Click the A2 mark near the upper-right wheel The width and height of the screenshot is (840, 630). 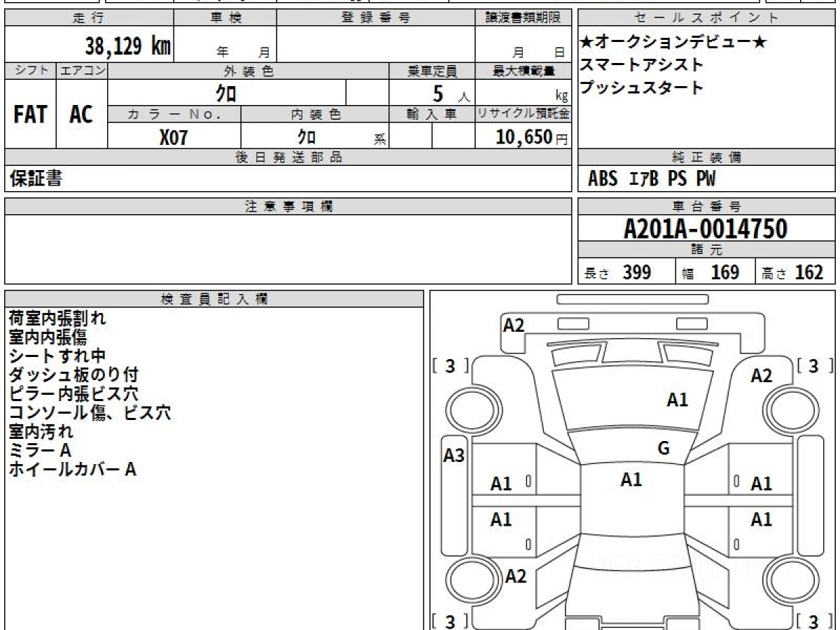[762, 376]
